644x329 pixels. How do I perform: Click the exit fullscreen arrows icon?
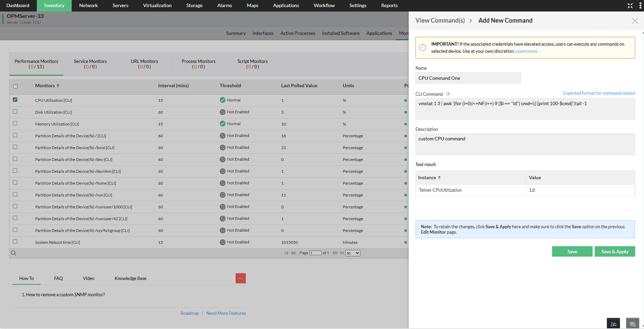tap(629, 5)
